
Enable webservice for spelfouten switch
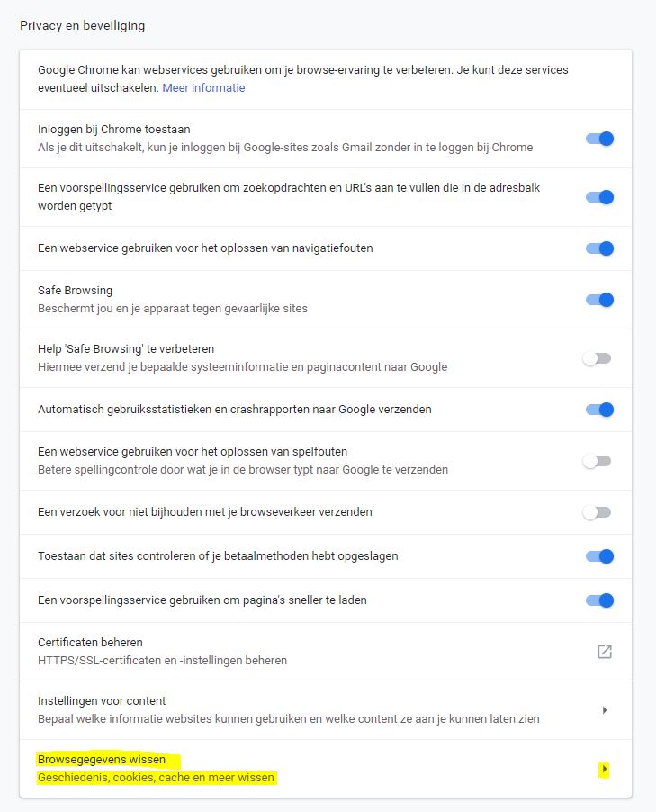click(597, 461)
